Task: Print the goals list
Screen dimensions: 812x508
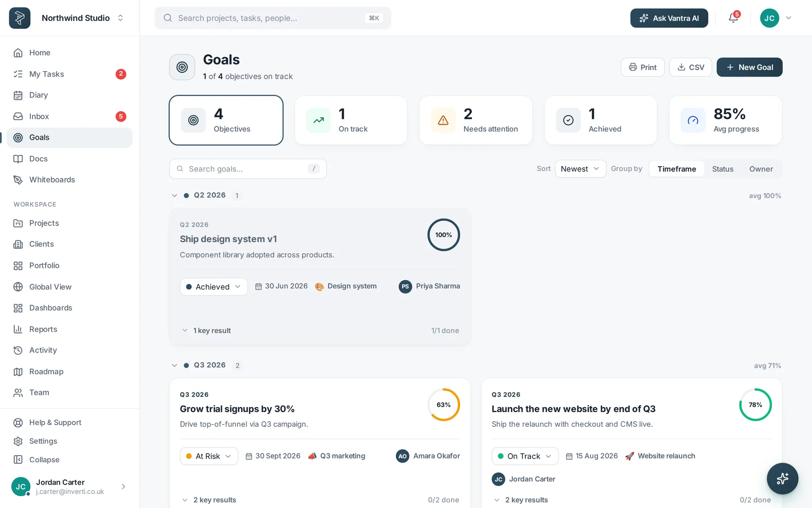Action: (642, 67)
